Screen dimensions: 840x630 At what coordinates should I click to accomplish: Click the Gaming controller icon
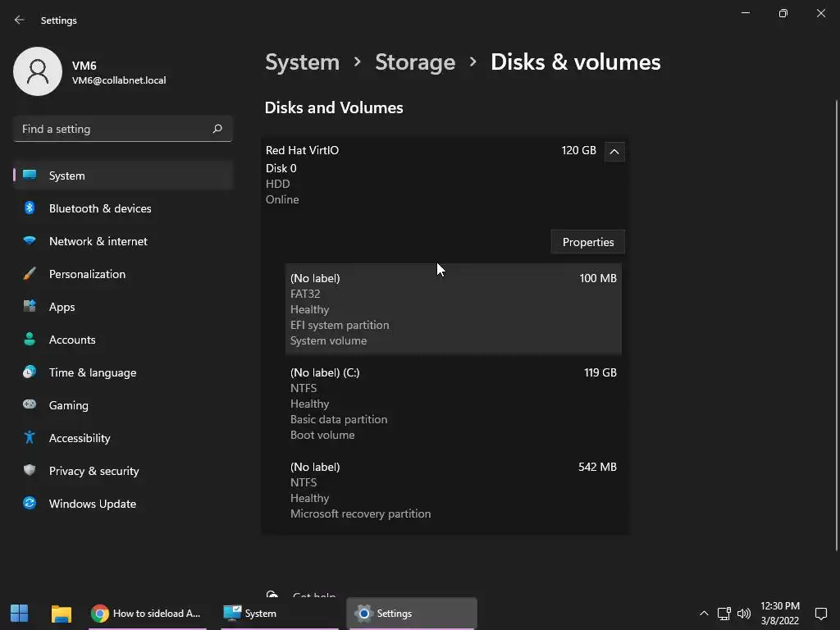pyautogui.click(x=30, y=405)
